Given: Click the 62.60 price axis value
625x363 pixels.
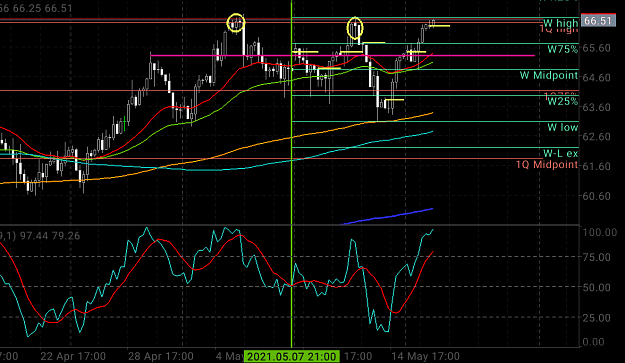Looking at the screenshot, I should pos(596,137).
